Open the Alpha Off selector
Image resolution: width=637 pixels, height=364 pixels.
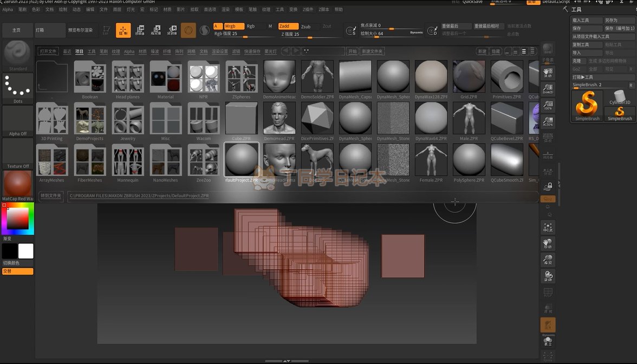click(x=18, y=121)
